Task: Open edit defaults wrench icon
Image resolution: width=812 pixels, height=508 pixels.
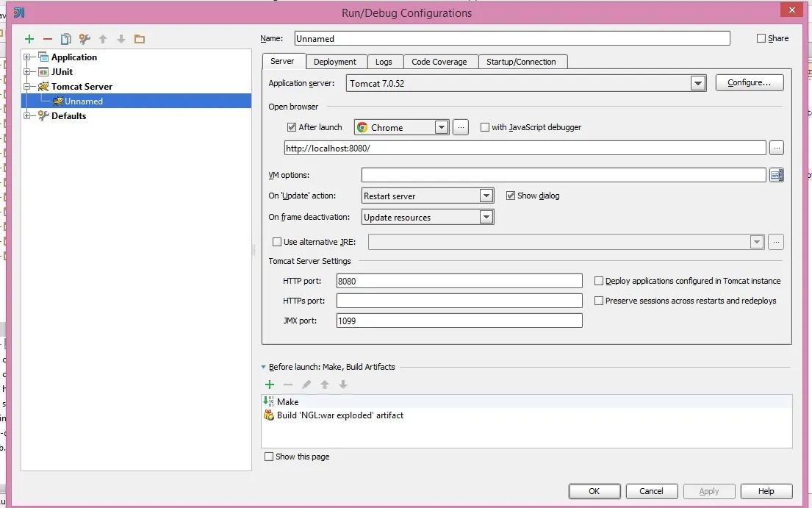Action: point(85,39)
